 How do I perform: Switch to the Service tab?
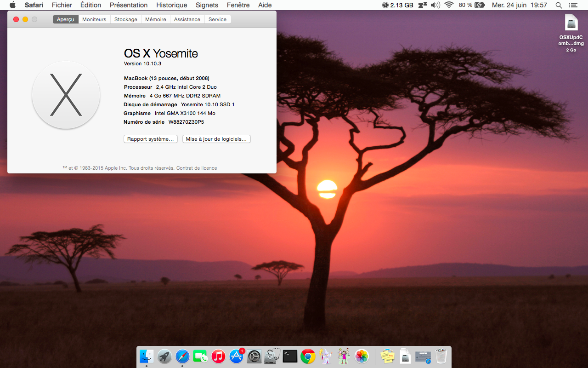217,19
